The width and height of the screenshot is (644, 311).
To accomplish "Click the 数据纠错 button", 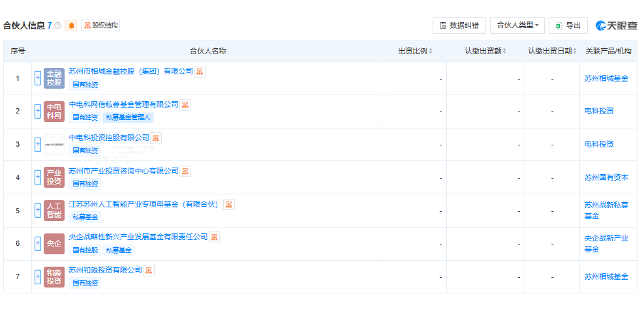I will click(459, 25).
